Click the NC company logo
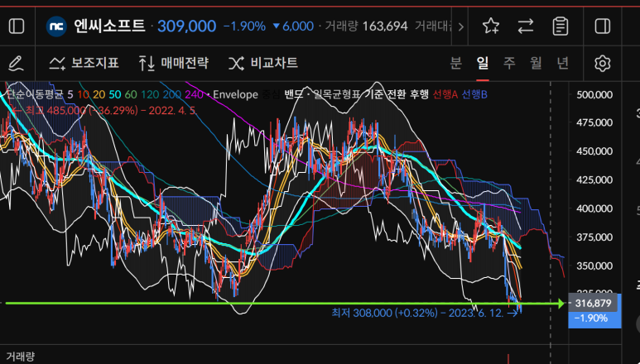The width and height of the screenshot is (640, 364). [56, 26]
